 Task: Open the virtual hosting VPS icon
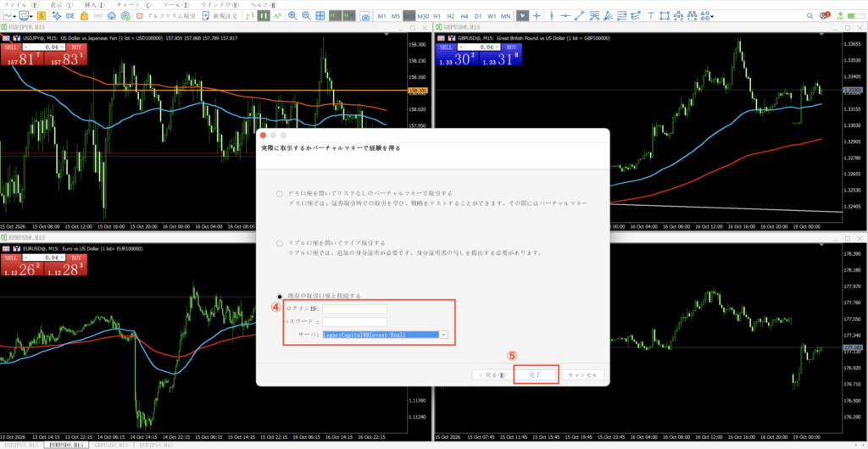pyautogui.click(x=125, y=16)
